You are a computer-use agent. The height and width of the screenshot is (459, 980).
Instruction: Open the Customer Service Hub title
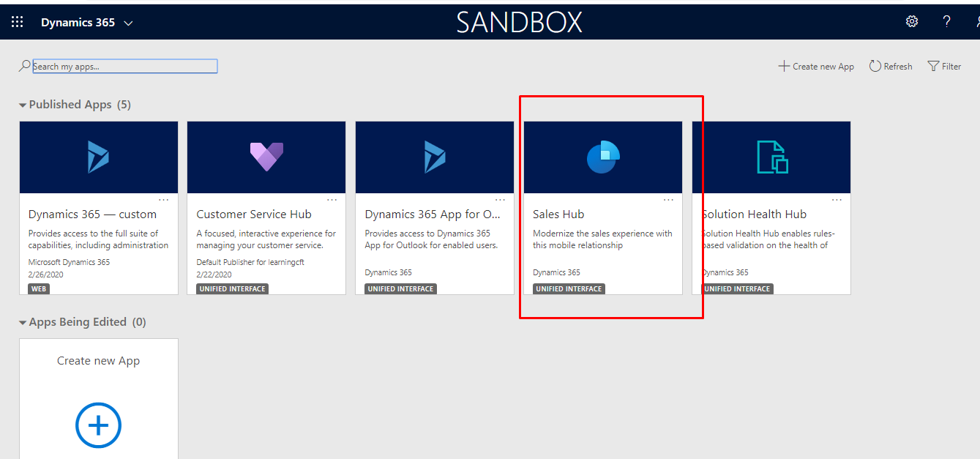[x=254, y=214]
